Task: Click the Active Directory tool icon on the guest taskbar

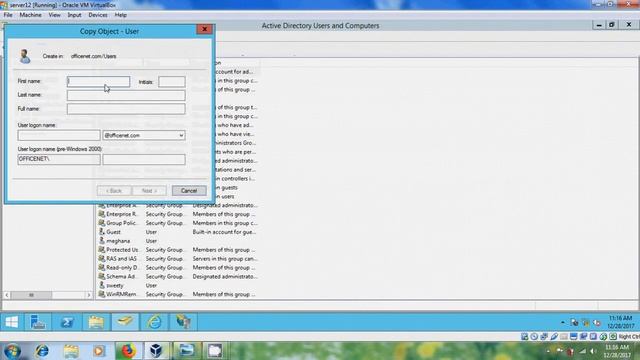Action: [x=183, y=322]
